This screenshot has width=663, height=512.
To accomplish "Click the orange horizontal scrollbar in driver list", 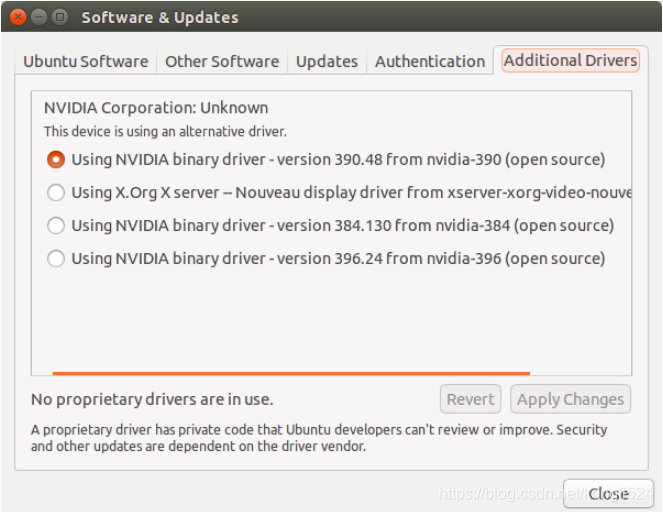I will pyautogui.click(x=291, y=373).
